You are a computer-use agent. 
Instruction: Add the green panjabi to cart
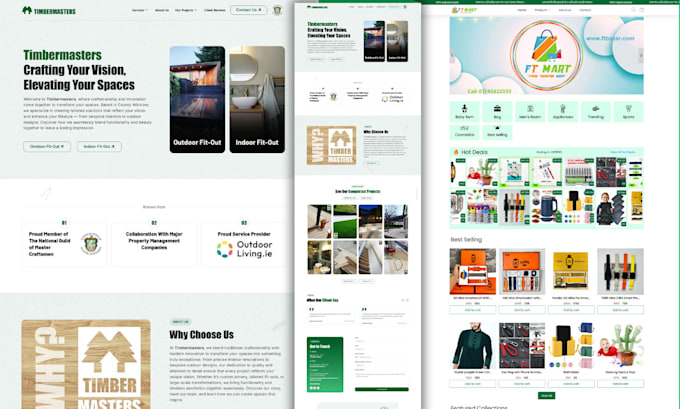tap(473, 384)
